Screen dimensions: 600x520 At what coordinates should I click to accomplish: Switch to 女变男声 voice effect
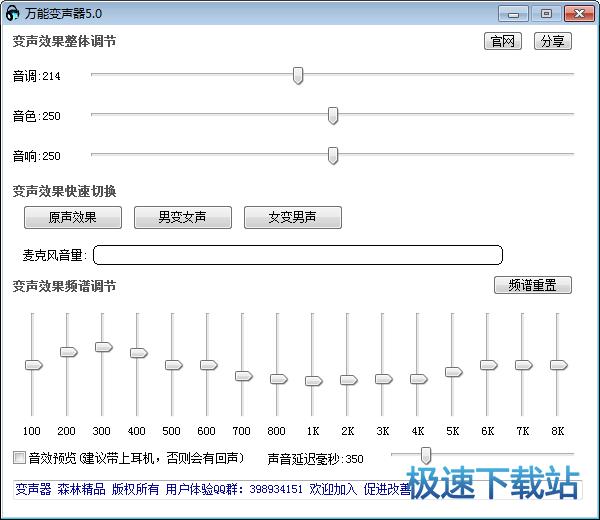(292, 217)
